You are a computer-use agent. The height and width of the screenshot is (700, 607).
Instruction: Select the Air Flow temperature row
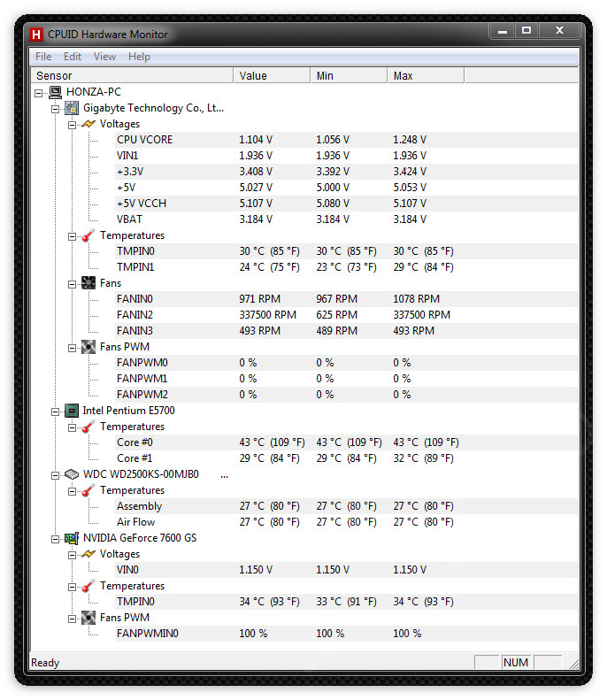(x=346, y=522)
